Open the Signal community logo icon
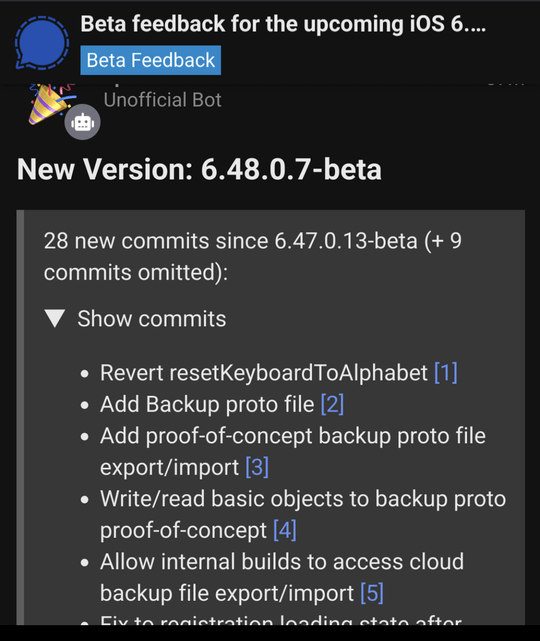This screenshot has width=540, height=641. [42, 43]
